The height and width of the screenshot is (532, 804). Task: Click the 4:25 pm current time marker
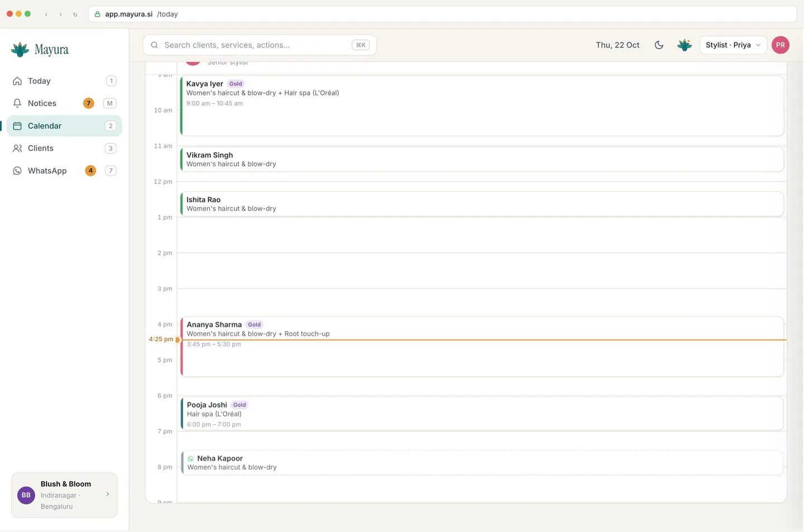(x=161, y=339)
